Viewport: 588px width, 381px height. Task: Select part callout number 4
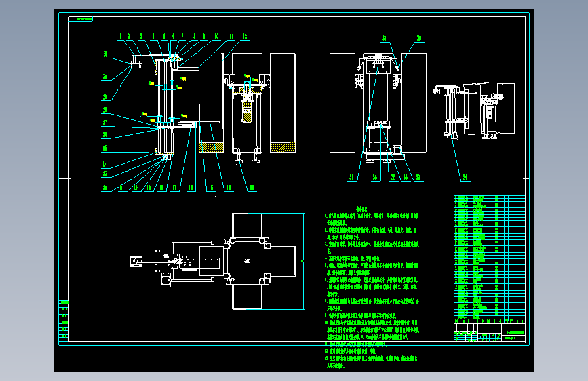click(x=153, y=37)
